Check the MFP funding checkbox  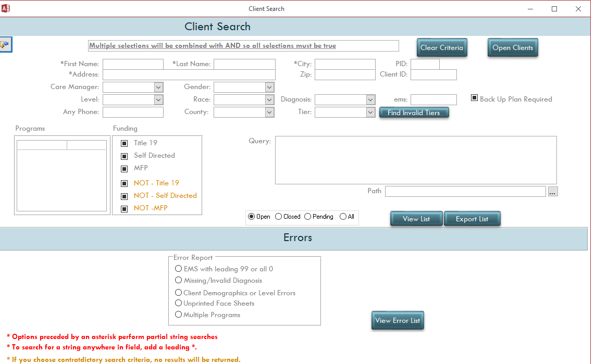124,169
